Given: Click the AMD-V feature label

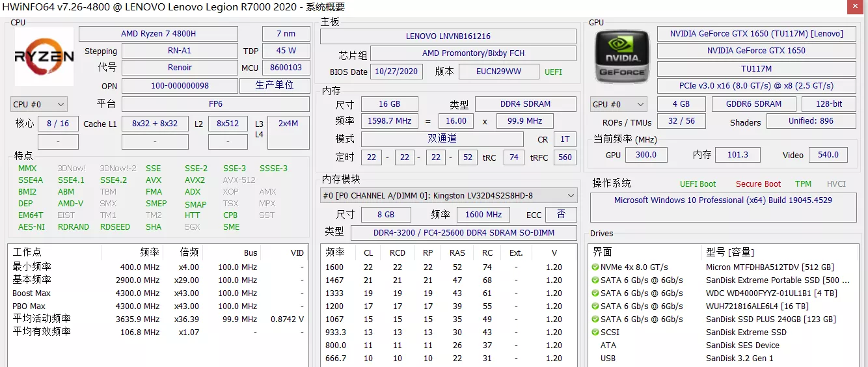Looking at the screenshot, I should pos(71,204).
